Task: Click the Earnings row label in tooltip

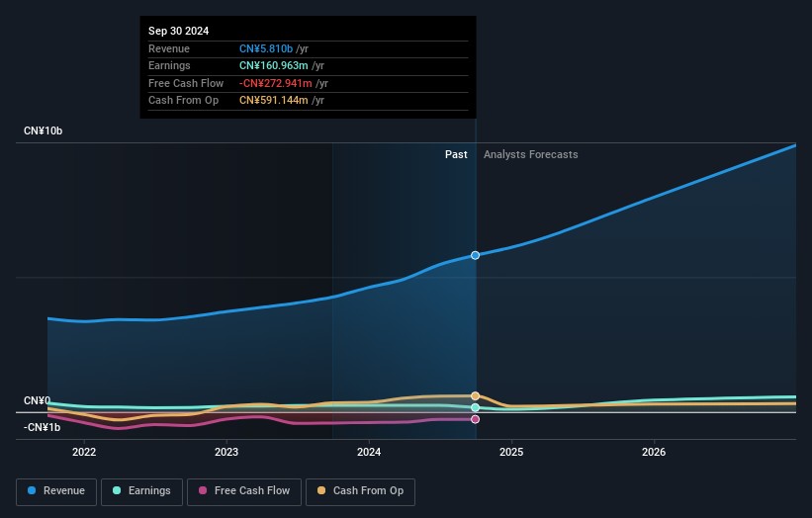Action: (x=169, y=65)
